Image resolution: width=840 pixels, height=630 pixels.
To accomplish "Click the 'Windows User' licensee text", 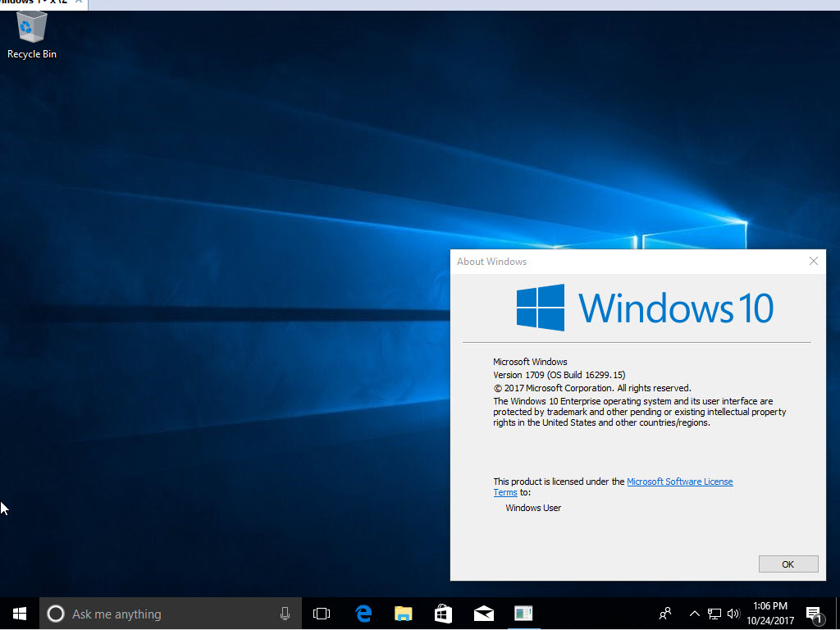I will click(533, 508).
